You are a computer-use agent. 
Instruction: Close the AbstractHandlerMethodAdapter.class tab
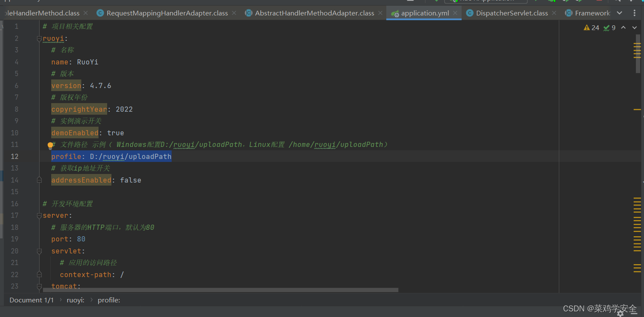pos(380,13)
